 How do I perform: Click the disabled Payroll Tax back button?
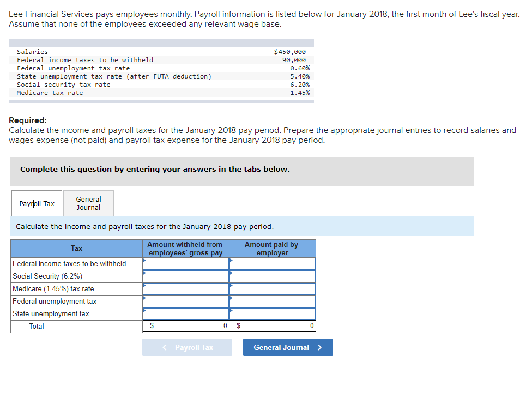pyautogui.click(x=187, y=347)
